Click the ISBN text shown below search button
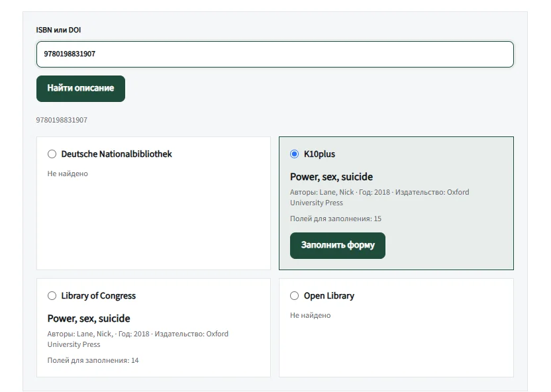Image resolution: width=551 pixels, height=392 pixels. point(62,120)
